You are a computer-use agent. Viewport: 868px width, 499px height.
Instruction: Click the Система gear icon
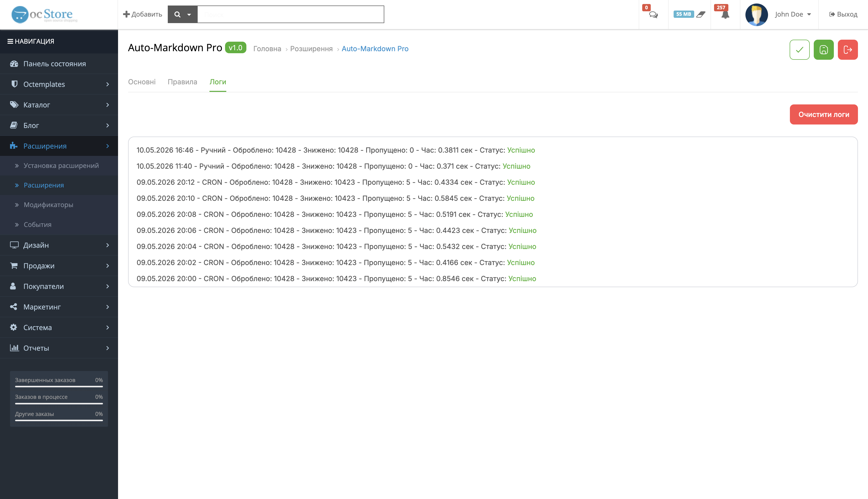(13, 327)
